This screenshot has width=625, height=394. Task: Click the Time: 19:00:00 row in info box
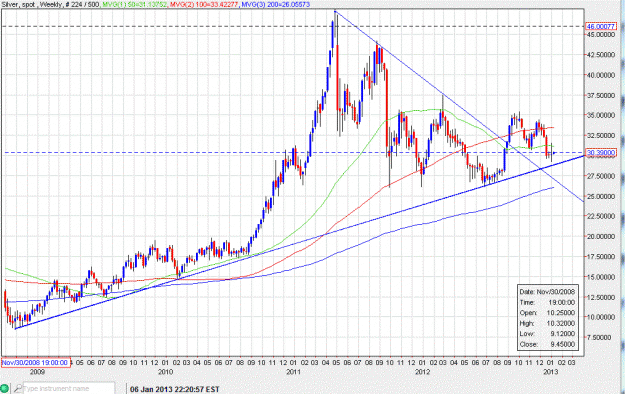pos(547,302)
